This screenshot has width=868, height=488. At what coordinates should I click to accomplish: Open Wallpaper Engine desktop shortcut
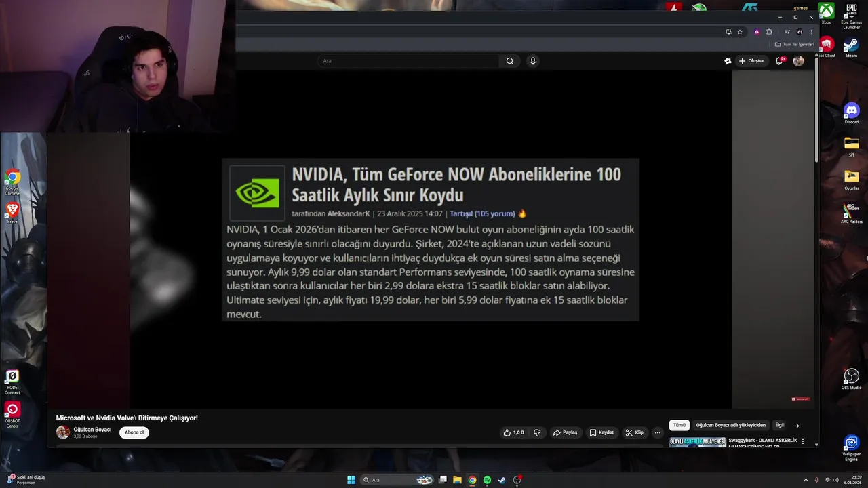852,447
